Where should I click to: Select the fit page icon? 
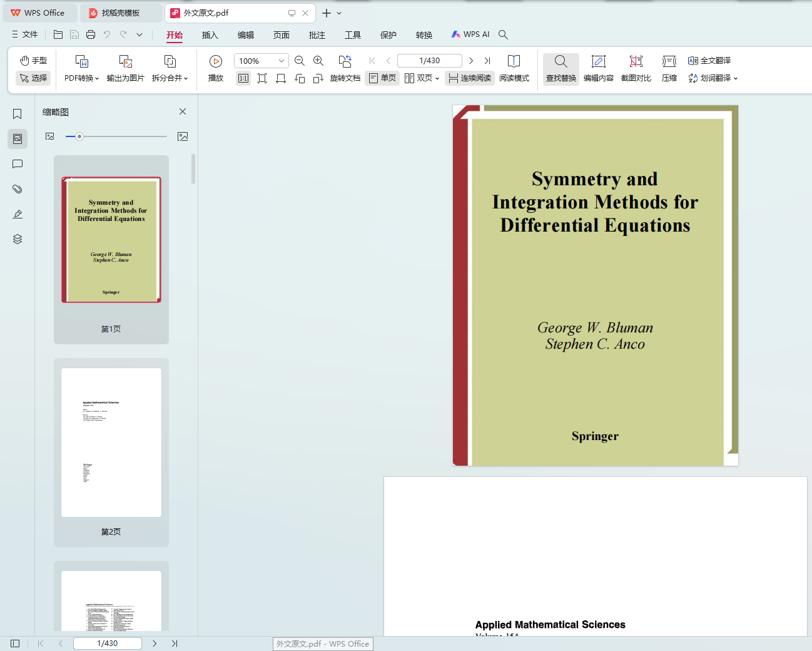(262, 78)
